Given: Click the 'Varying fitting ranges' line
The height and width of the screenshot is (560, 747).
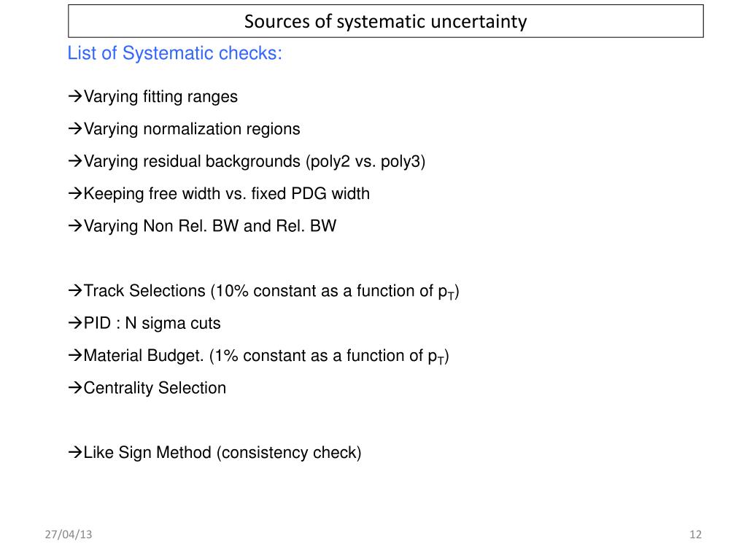Looking at the screenshot, I should point(153,97).
